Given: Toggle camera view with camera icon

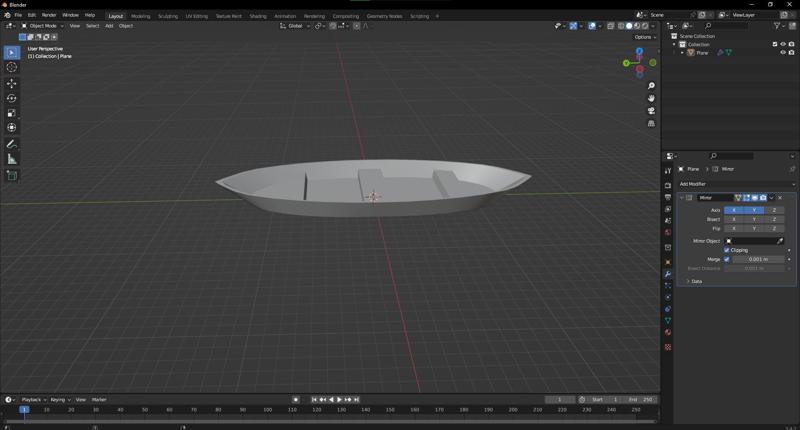Looking at the screenshot, I should click(651, 111).
